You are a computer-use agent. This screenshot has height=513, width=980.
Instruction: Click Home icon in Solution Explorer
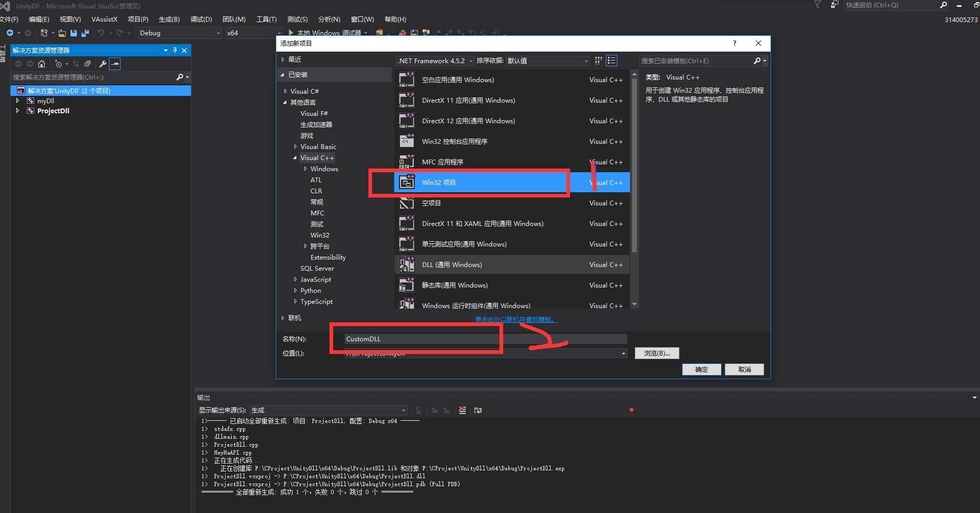coord(42,64)
